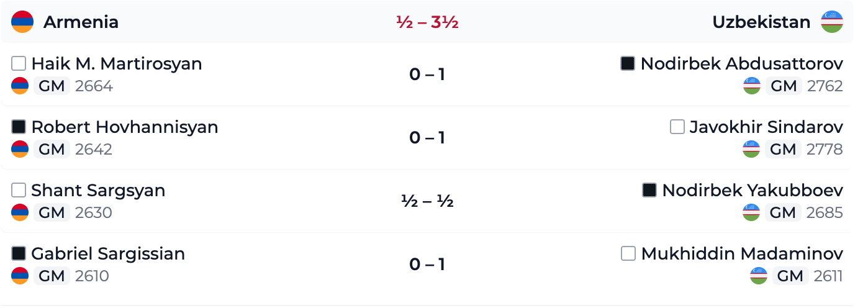Click the GM title badge for Gabriel Sargissian

pyautogui.click(x=52, y=276)
